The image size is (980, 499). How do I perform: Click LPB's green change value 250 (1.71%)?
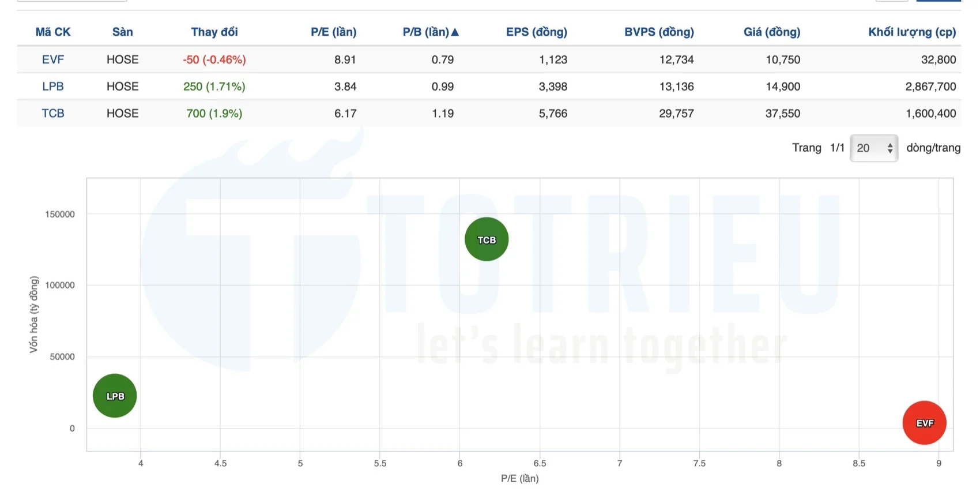(214, 87)
